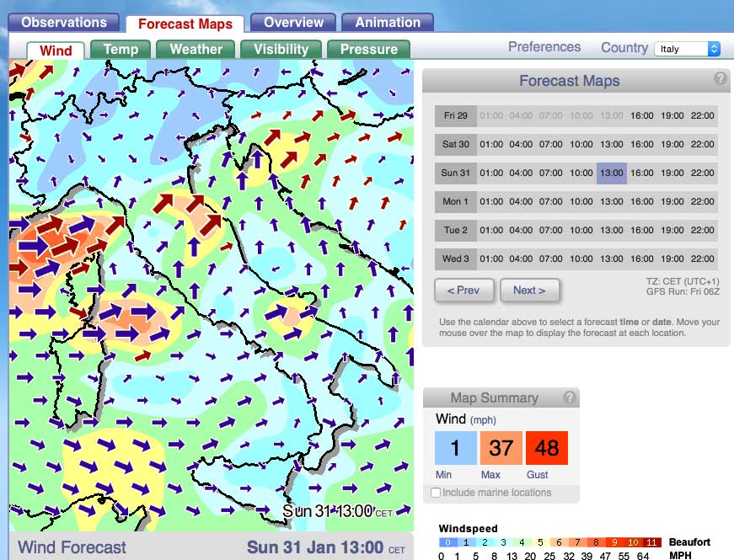Select Wed 3 at 22:00 forecast
The width and height of the screenshot is (734, 560).
click(x=702, y=259)
